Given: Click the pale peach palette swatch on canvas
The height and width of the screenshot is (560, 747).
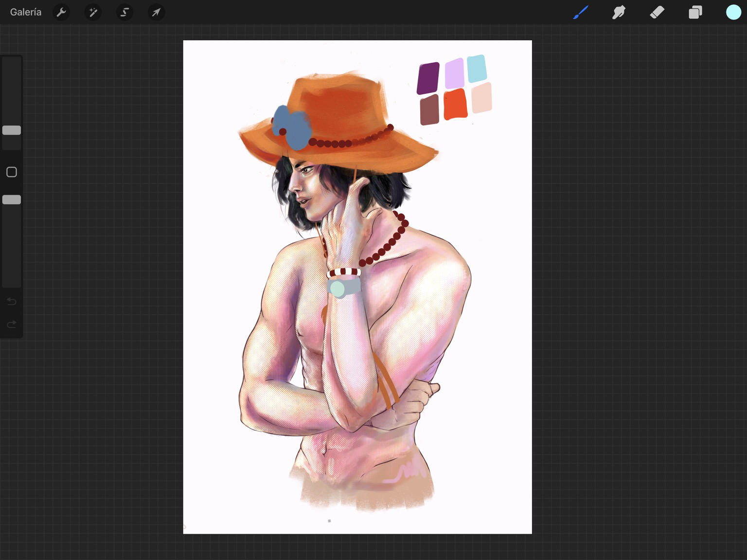Looking at the screenshot, I should [481, 98].
